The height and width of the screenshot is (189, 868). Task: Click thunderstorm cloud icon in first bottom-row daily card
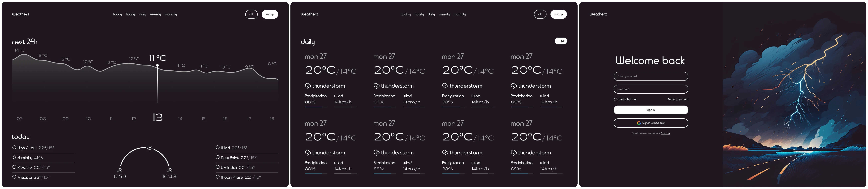click(x=308, y=153)
